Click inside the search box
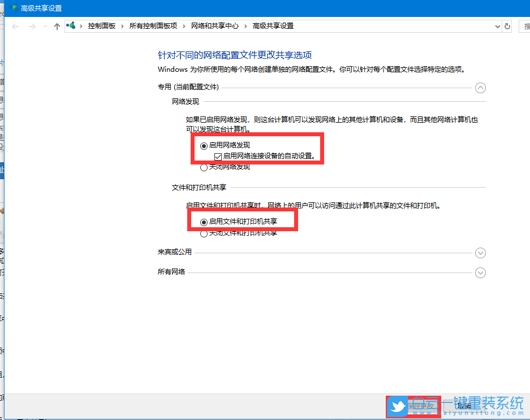Image resolution: width=530 pixels, height=420 pixels. (526, 26)
